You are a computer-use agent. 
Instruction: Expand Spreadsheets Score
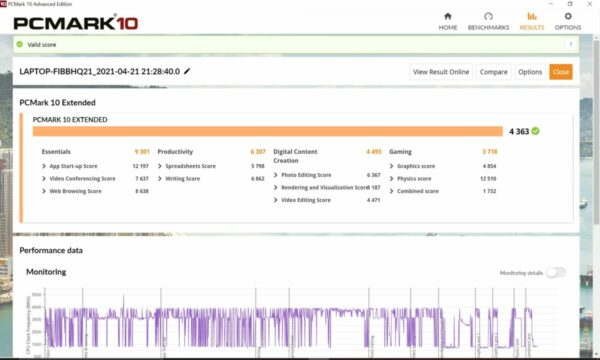tap(160, 166)
